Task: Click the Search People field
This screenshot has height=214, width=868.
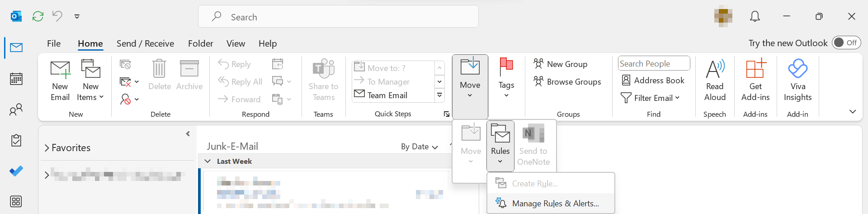Action: [x=654, y=63]
